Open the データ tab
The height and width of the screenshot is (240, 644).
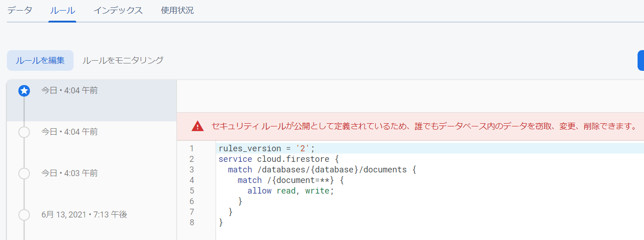[20, 11]
